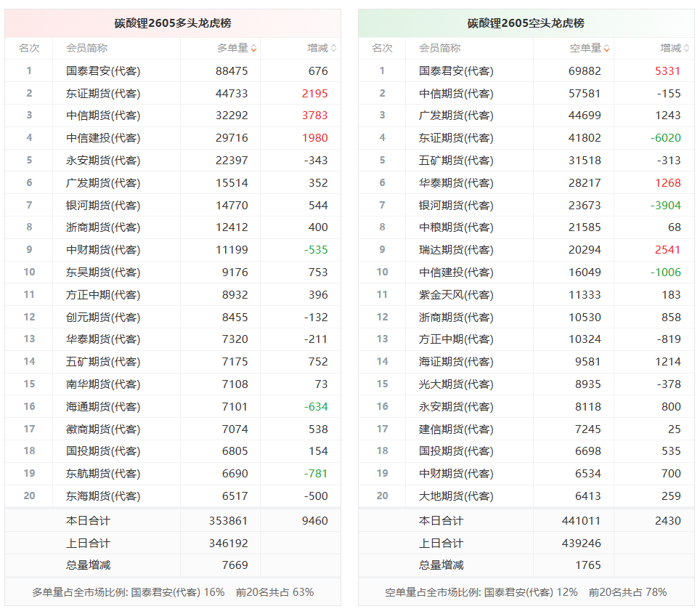Click the 碳酸锂2605空头龙虎榜 title
This screenshot has width=700, height=614.
coord(526,23)
